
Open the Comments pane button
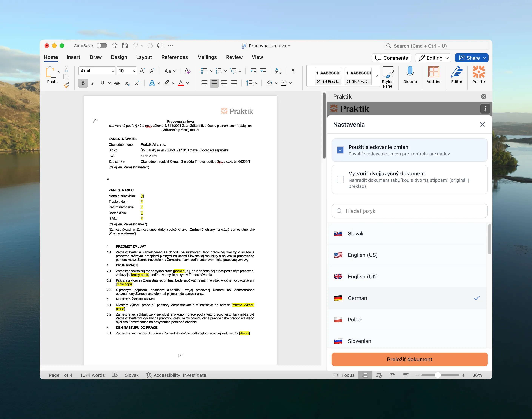click(391, 58)
